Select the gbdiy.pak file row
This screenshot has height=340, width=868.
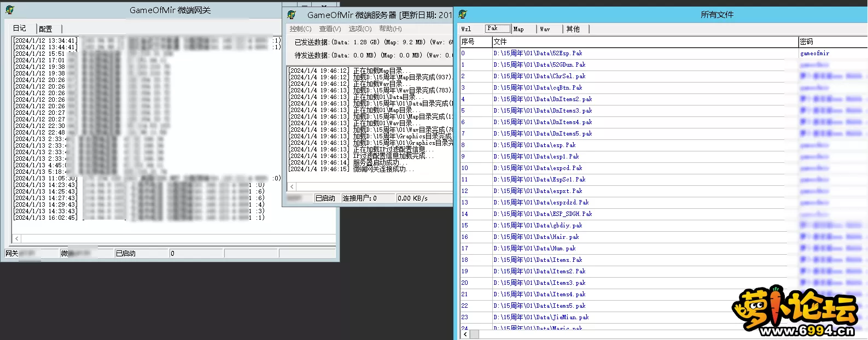pos(663,225)
